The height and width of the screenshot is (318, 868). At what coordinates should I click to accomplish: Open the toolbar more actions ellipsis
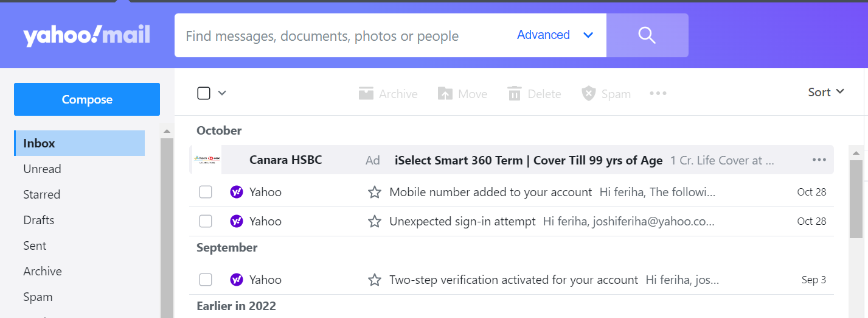click(x=658, y=93)
